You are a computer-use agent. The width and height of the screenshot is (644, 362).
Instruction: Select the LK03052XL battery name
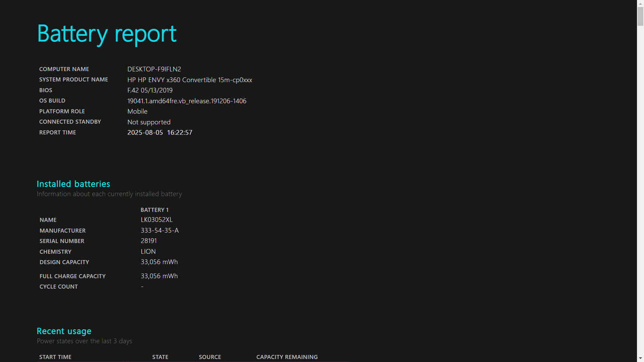click(157, 220)
